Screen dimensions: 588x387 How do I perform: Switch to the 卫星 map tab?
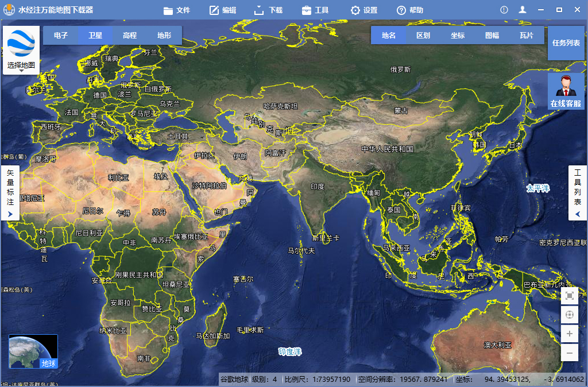pyautogui.click(x=95, y=35)
